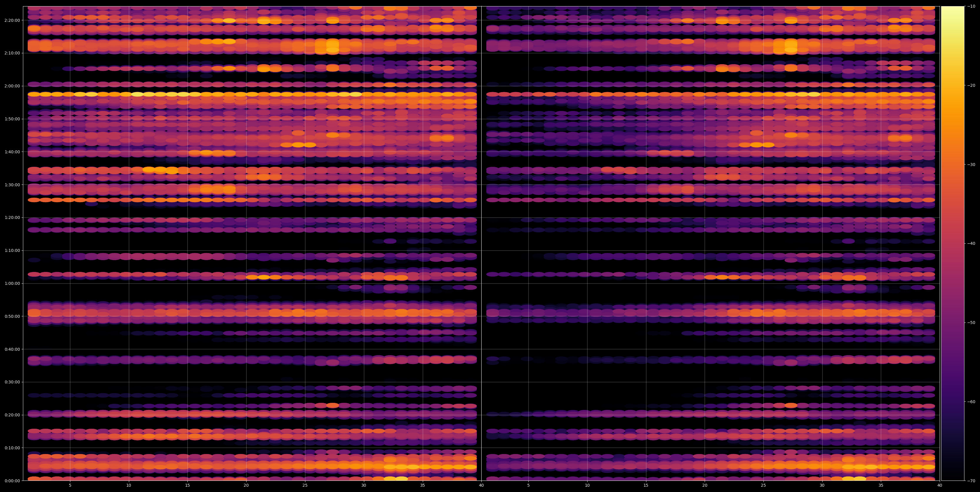This screenshot has height=492, width=980.
Task: Select x-axis tick 15 under the left heatmap
Action: pos(187,485)
